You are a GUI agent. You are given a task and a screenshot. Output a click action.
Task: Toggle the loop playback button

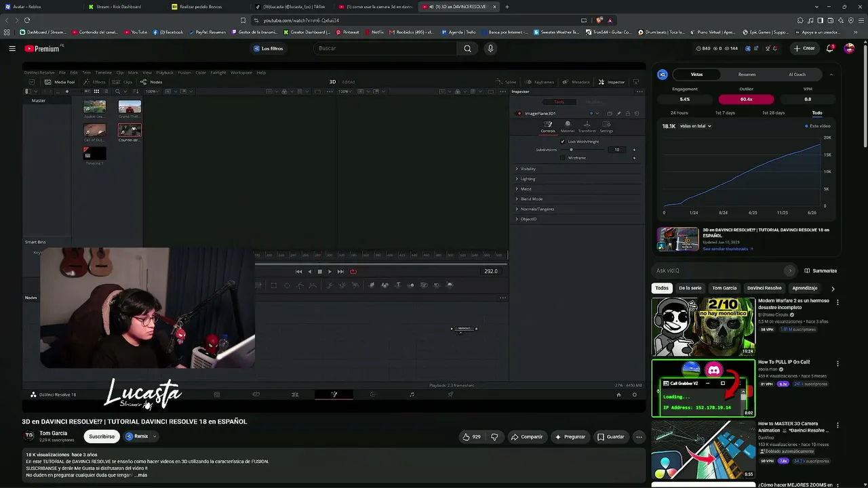click(353, 271)
